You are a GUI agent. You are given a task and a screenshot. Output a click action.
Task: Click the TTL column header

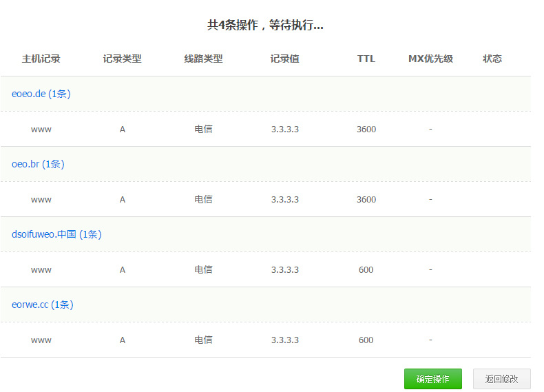[x=366, y=59]
